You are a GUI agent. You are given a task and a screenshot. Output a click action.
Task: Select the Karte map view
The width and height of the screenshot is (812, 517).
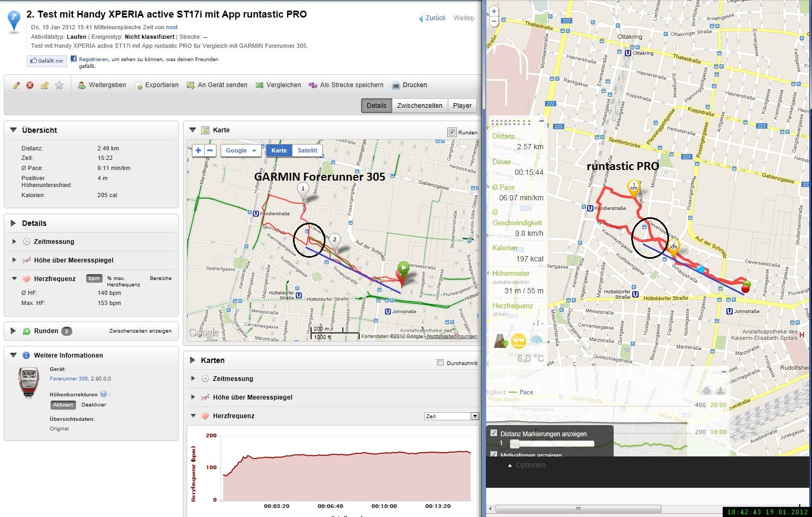(x=279, y=150)
